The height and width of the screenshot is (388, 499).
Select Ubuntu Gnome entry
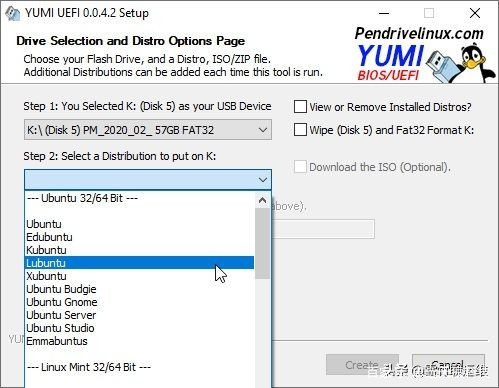(x=139, y=302)
